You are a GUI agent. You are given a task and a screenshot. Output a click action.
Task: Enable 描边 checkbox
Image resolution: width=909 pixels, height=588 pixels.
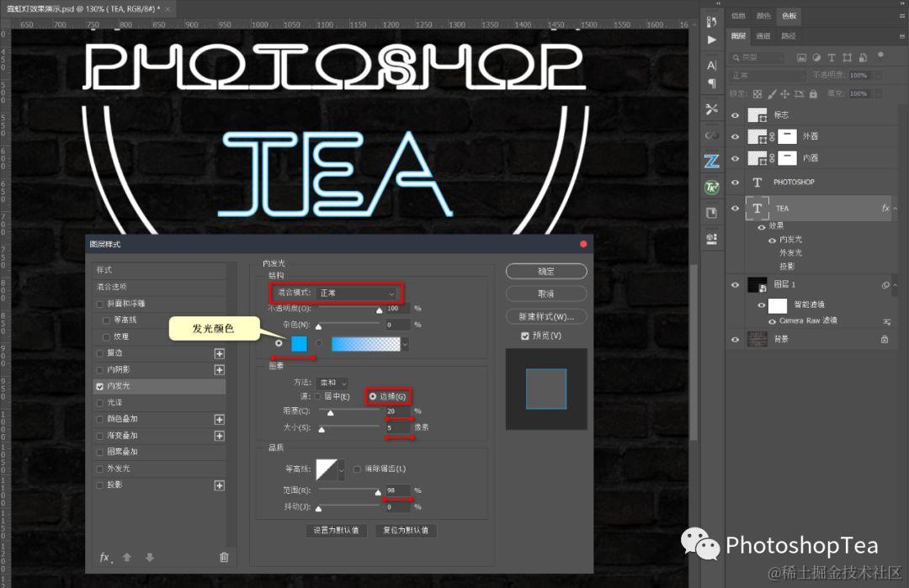[99, 352]
